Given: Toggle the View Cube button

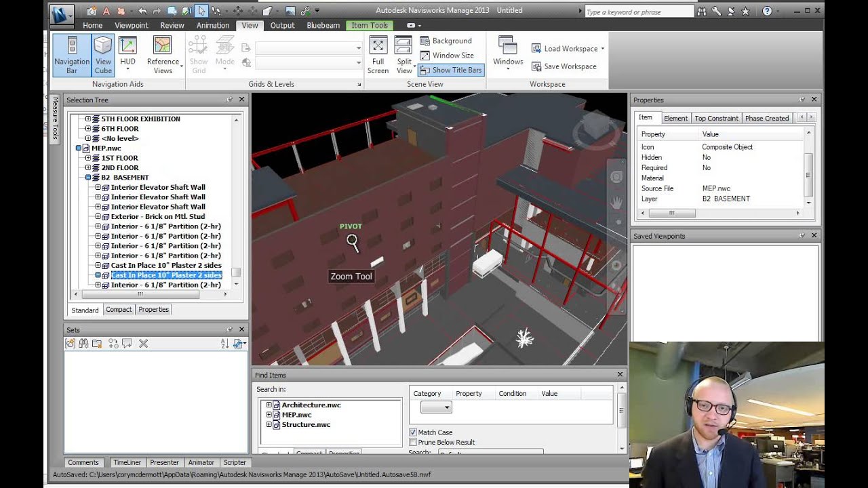Looking at the screenshot, I should click(103, 55).
